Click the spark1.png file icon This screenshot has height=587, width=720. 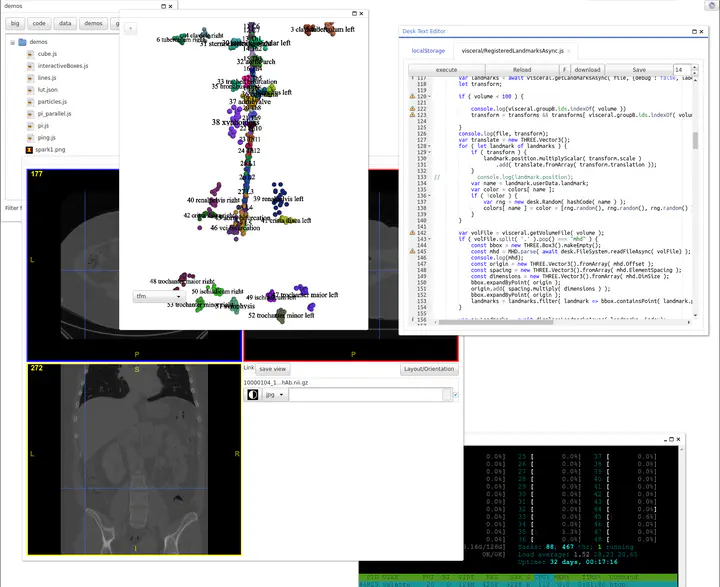click(29, 149)
